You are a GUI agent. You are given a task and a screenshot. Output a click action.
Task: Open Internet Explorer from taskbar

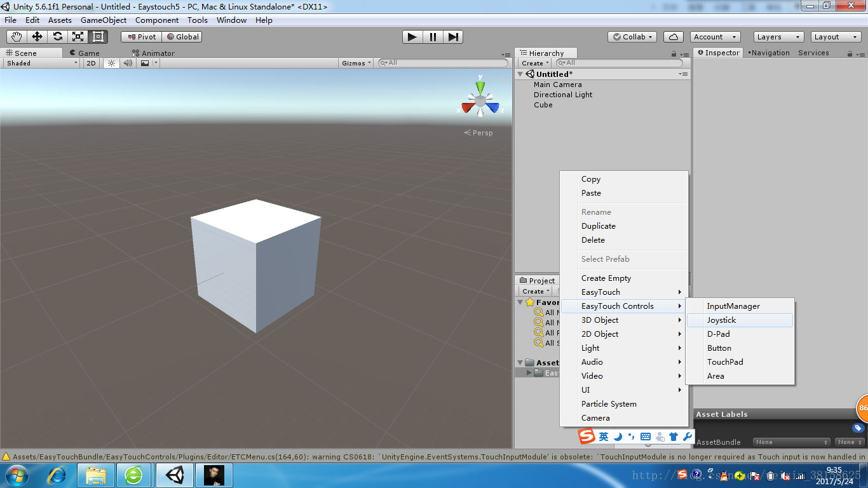pos(57,475)
